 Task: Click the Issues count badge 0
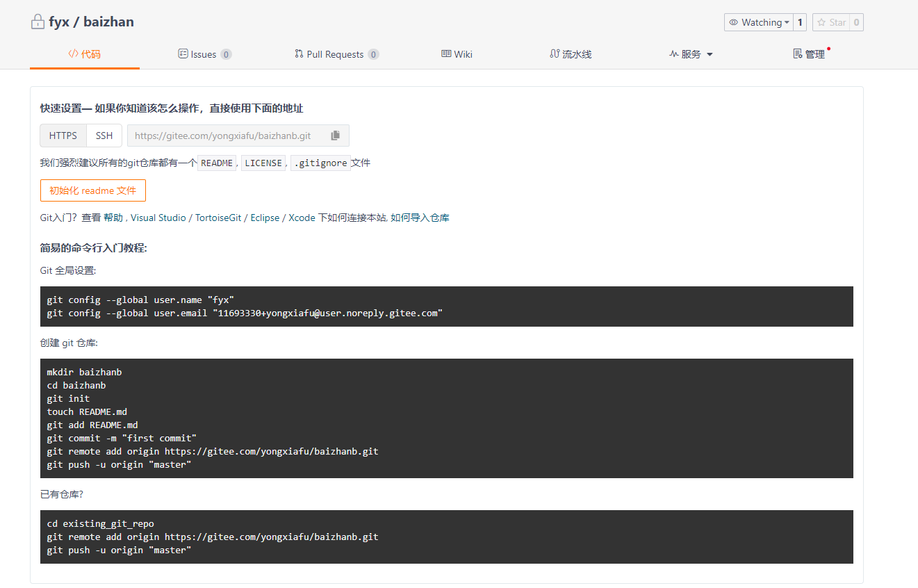[x=226, y=54]
